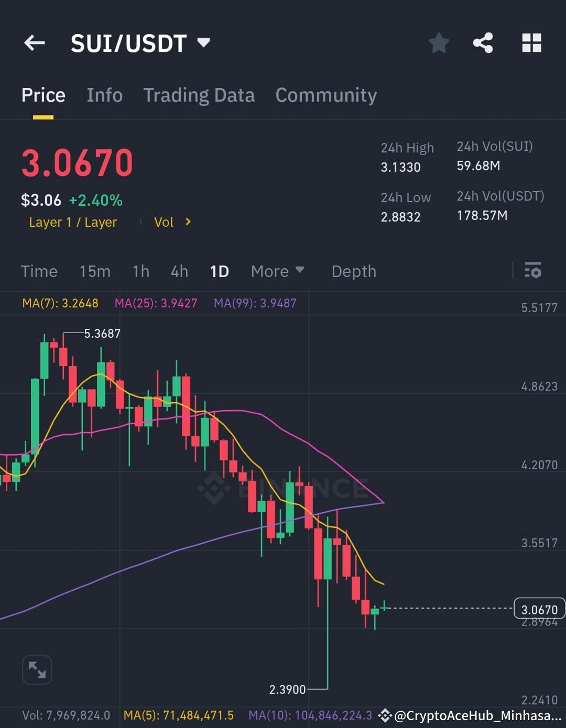The height and width of the screenshot is (728, 566).
Task: Open the Community tab
Action: [326, 95]
